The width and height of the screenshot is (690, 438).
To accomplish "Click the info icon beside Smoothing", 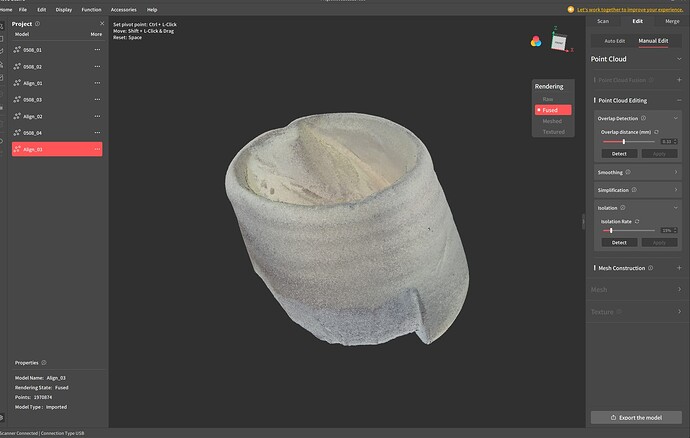I will click(628, 172).
